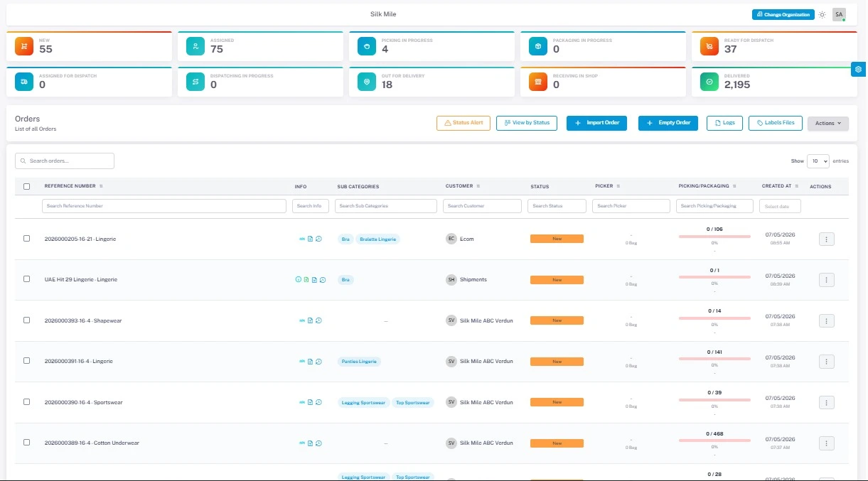Open document icon for order 2026000390-16-4 Sportswear
This screenshot has height=481, width=868.
(x=311, y=402)
